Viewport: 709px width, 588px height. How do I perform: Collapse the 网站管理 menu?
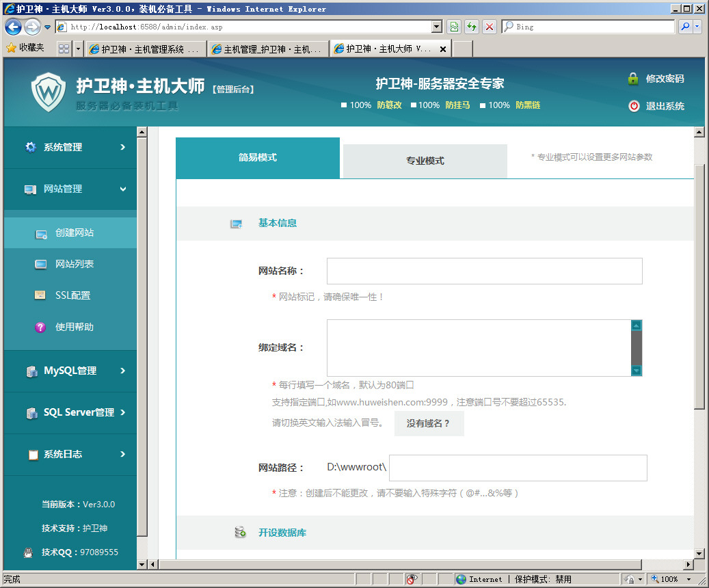[x=70, y=189]
